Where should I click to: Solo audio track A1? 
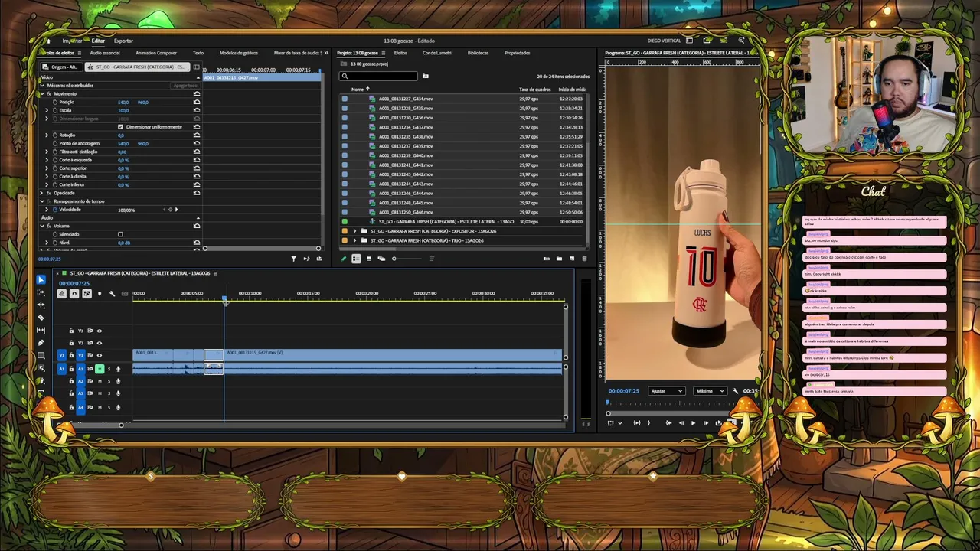click(x=109, y=369)
